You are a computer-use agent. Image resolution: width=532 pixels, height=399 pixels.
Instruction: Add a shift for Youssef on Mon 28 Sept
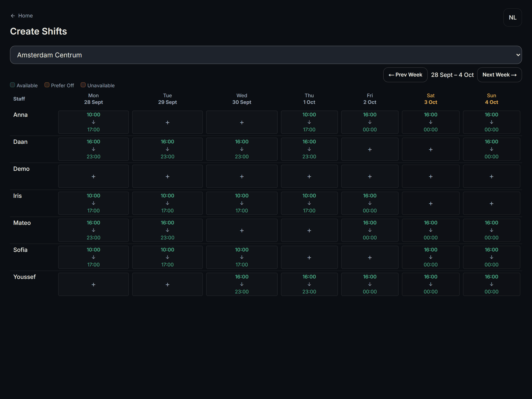coord(93,284)
